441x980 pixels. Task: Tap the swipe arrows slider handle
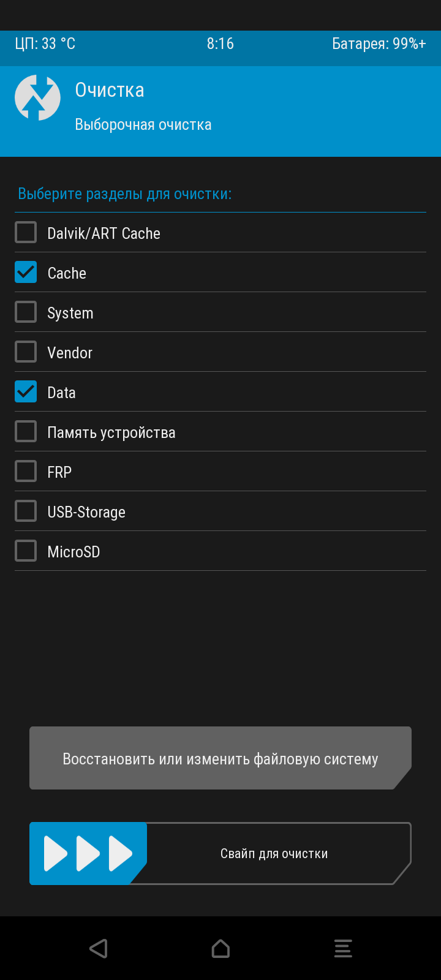click(x=88, y=853)
